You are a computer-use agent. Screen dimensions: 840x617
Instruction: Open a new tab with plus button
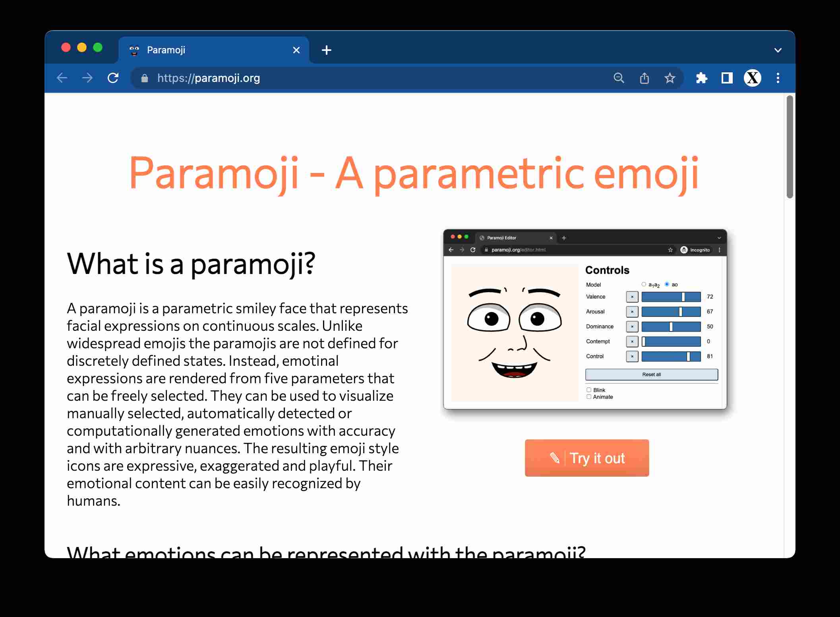pyautogui.click(x=326, y=50)
